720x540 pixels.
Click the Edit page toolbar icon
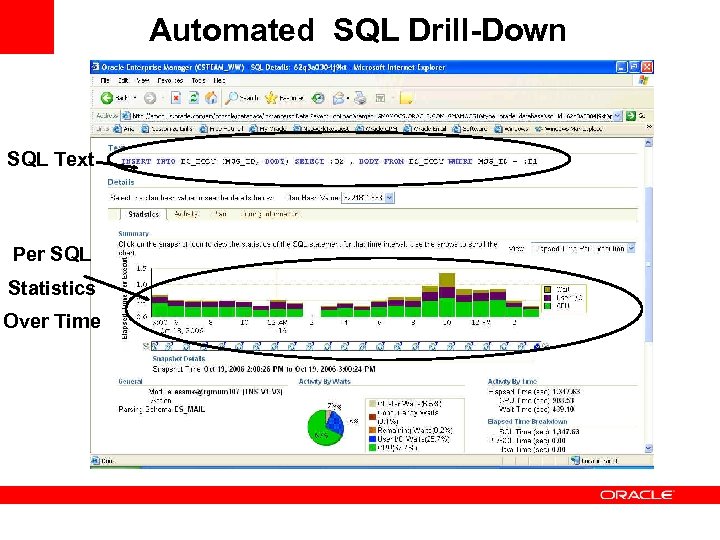click(380, 98)
